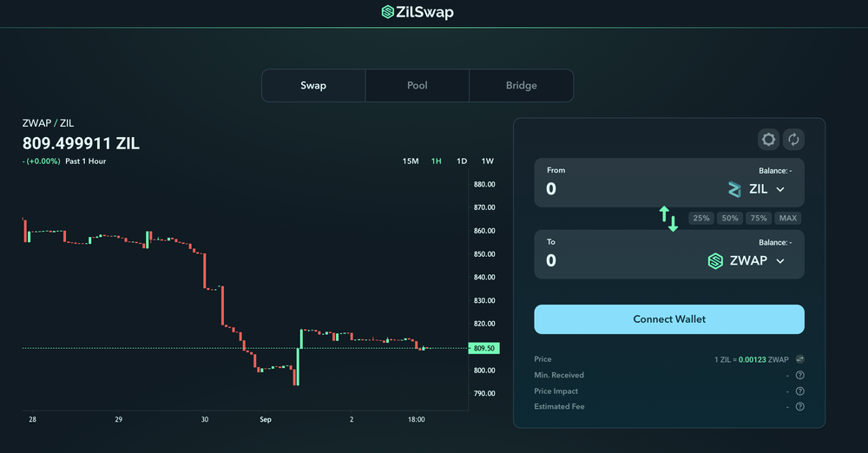
Task: Refresh swap form with circular arrow icon
Action: (793, 139)
